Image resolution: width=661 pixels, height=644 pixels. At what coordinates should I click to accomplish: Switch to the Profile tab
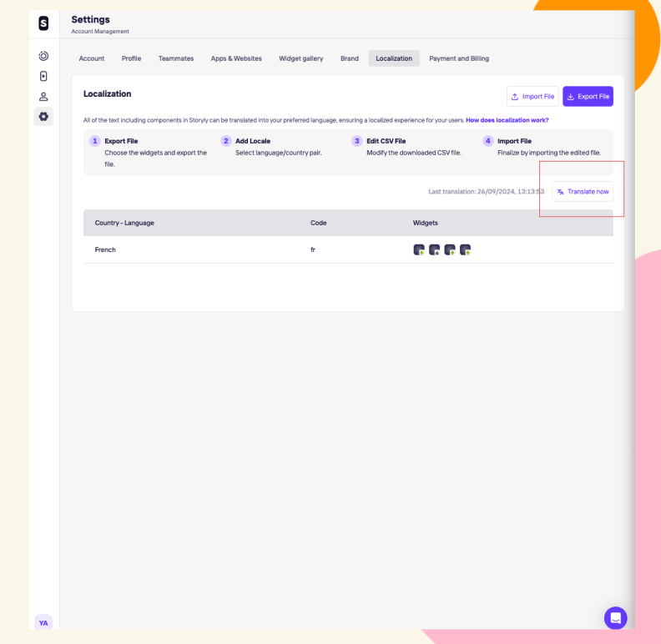click(x=131, y=58)
